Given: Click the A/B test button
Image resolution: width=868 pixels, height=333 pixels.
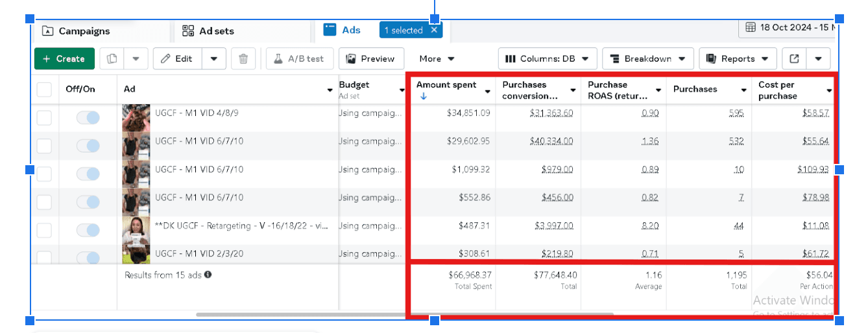Looking at the screenshot, I should coord(299,58).
